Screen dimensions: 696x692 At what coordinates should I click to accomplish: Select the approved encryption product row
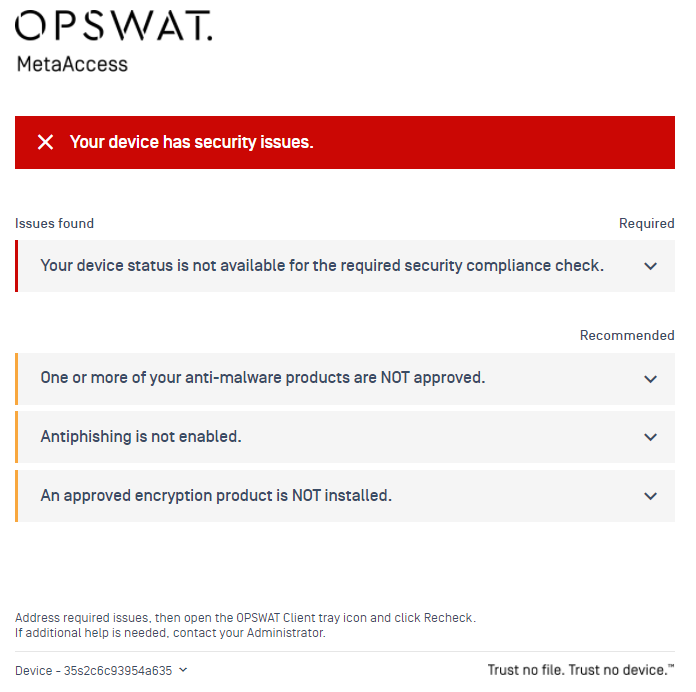click(x=345, y=496)
